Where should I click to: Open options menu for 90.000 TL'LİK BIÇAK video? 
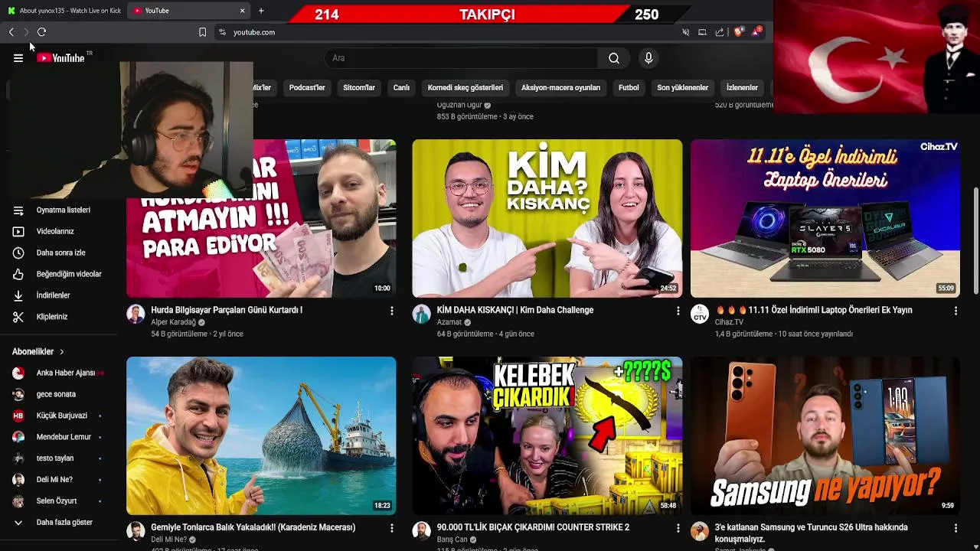coord(678,528)
